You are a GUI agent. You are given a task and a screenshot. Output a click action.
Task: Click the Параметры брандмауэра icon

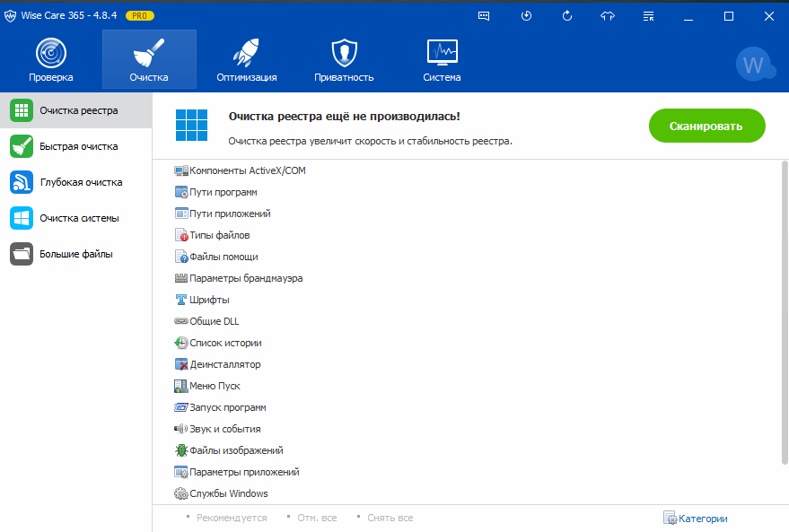[181, 278]
